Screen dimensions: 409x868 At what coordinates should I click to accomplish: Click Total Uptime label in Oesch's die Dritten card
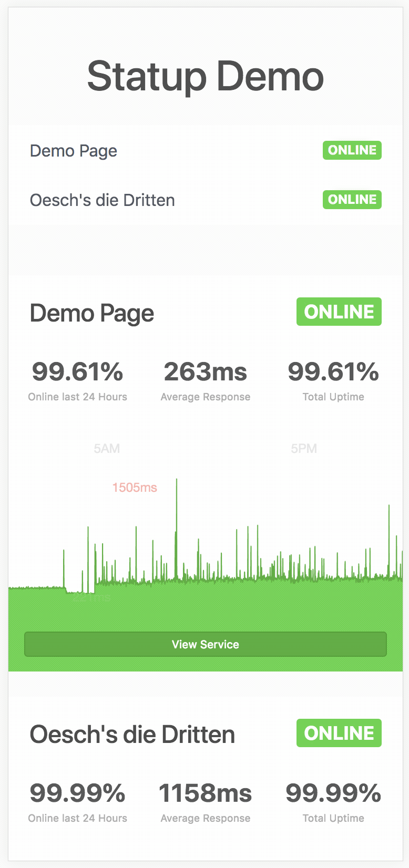(x=333, y=818)
